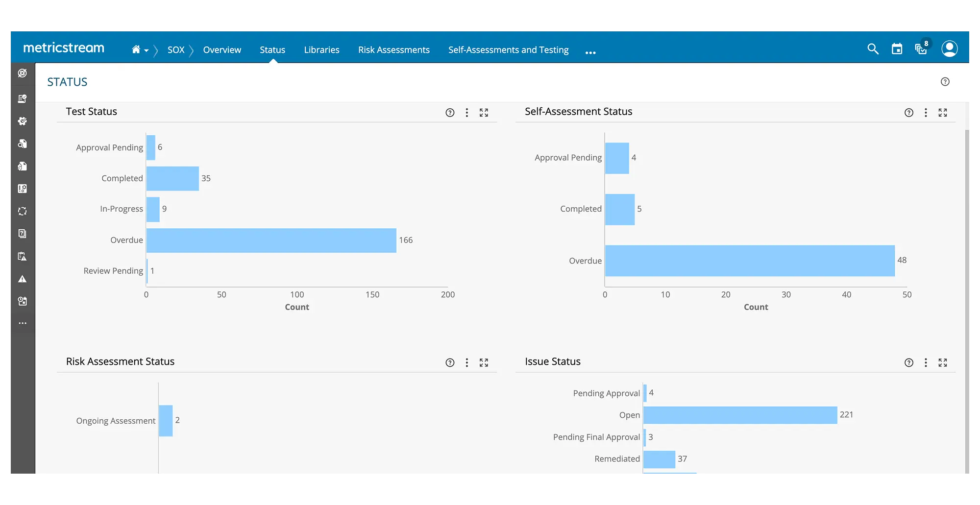
Task: Click Test Status In-Progress bar 9
Action: (x=153, y=209)
